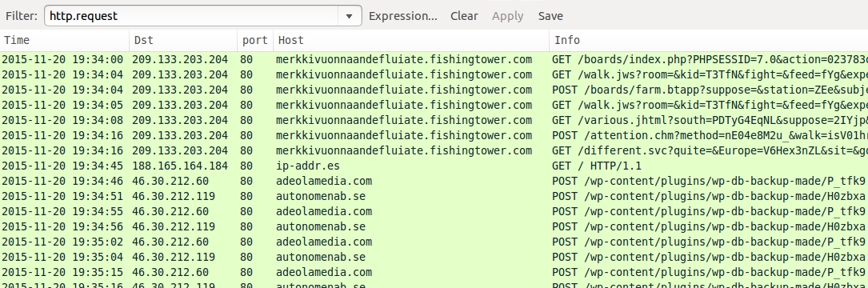Sort packets by the Dst column header
Screen dimensions: 868x288
click(x=183, y=40)
